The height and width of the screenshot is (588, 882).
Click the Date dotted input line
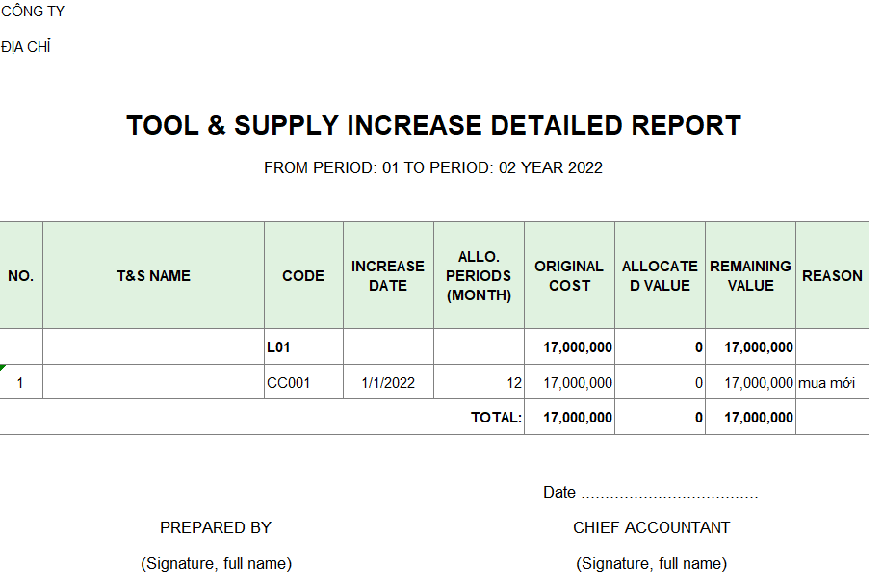pyautogui.click(x=669, y=494)
